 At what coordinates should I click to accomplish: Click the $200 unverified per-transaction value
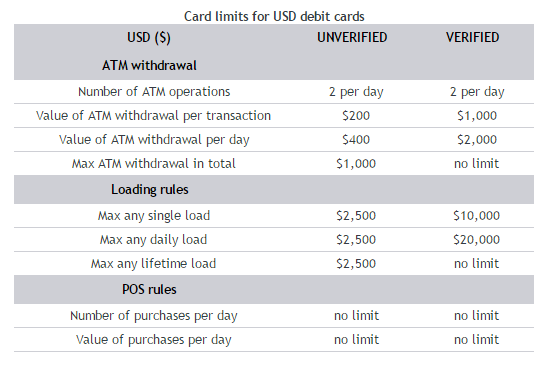coord(356,116)
